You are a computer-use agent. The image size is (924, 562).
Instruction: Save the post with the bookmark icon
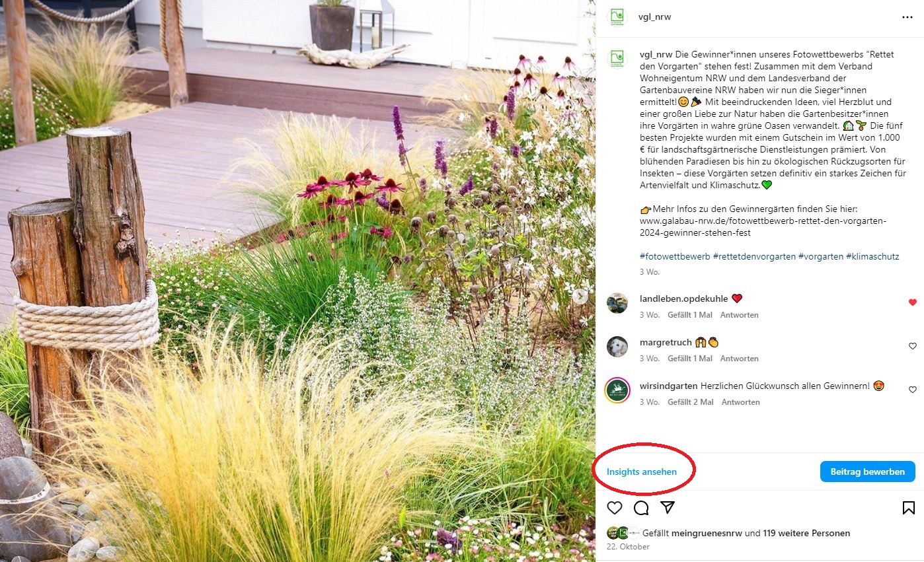pos(908,508)
